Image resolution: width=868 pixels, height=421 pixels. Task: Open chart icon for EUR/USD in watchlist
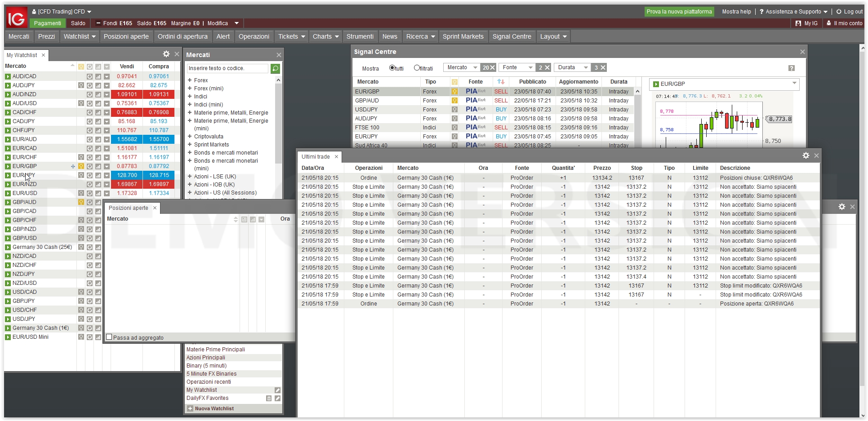click(98, 193)
